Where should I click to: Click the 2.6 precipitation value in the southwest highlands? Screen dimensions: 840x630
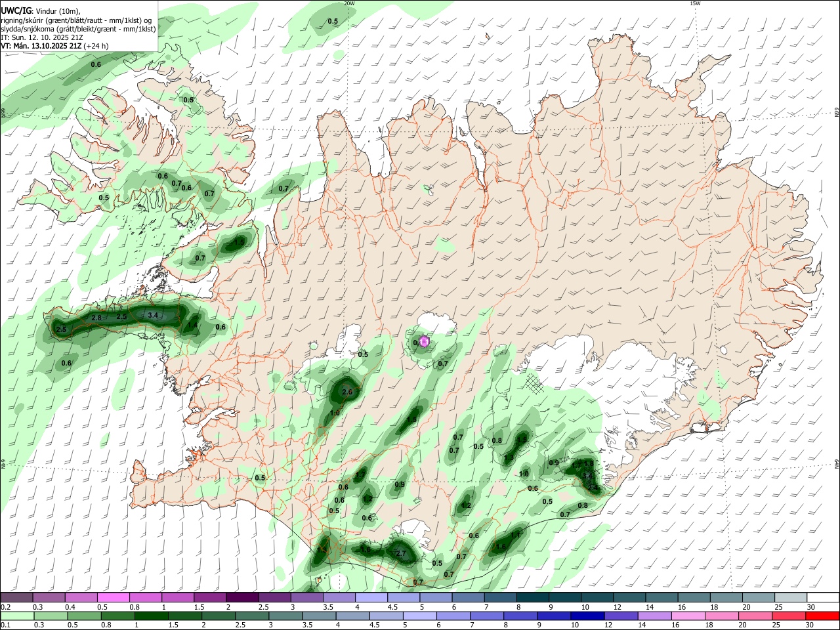348,392
